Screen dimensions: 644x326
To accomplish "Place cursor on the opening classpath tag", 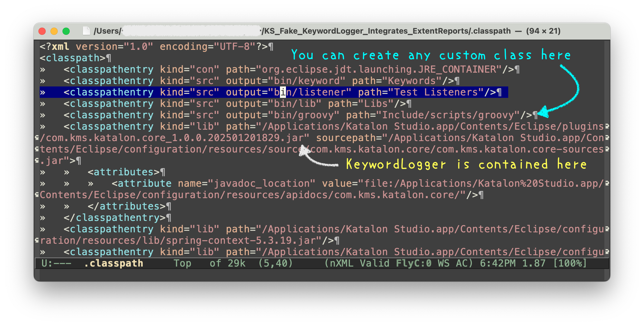I will [x=73, y=58].
